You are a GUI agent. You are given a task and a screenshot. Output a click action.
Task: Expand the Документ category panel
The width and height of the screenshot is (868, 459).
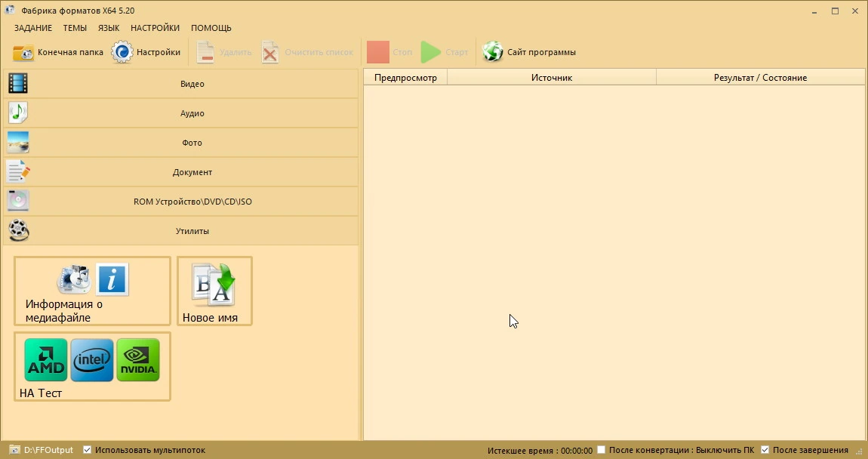(181, 171)
